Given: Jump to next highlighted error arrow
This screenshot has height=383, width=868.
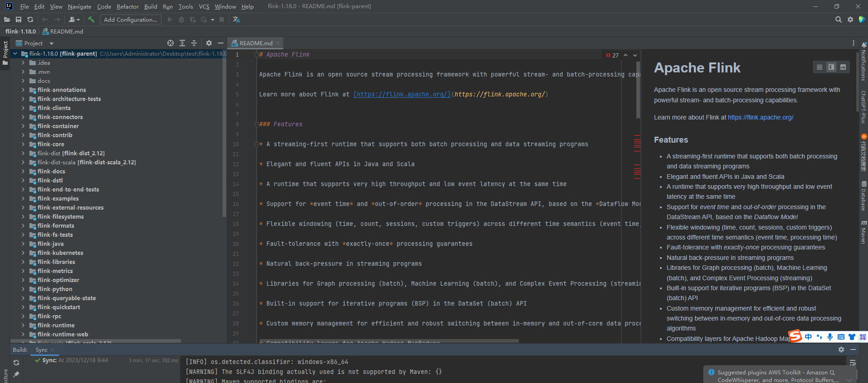Looking at the screenshot, I should pos(635,55).
